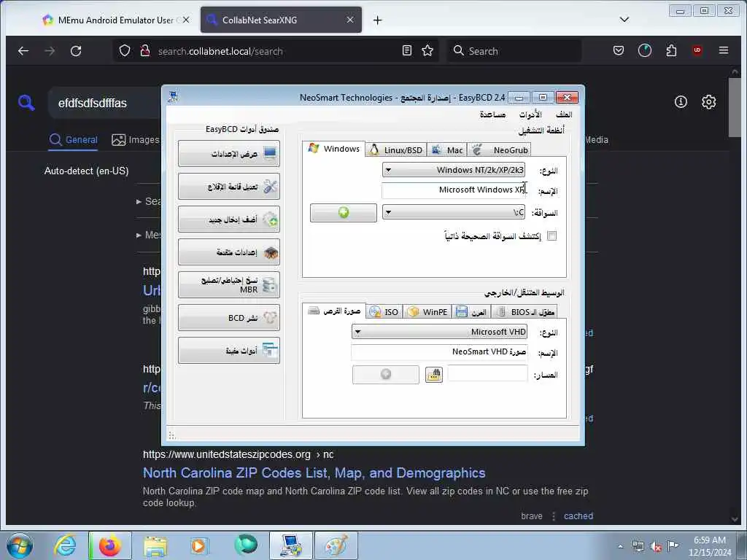Open the EasyBCD File menu

(x=564, y=114)
